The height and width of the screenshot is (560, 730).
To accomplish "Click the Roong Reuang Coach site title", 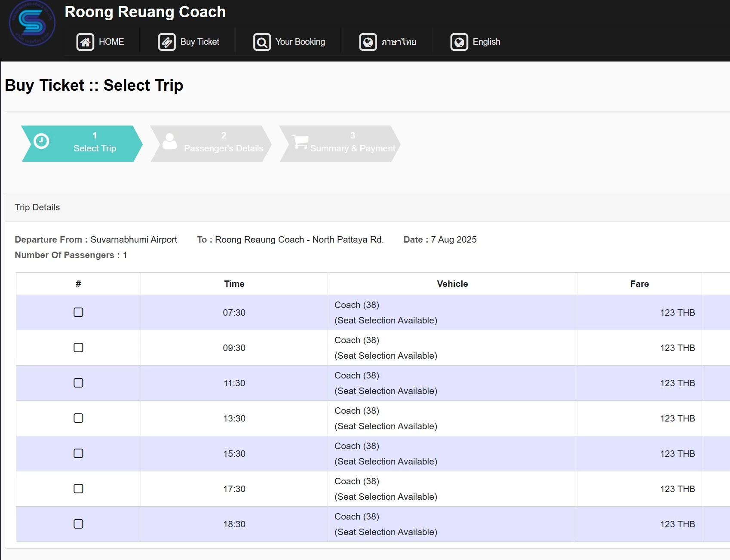I will (145, 12).
